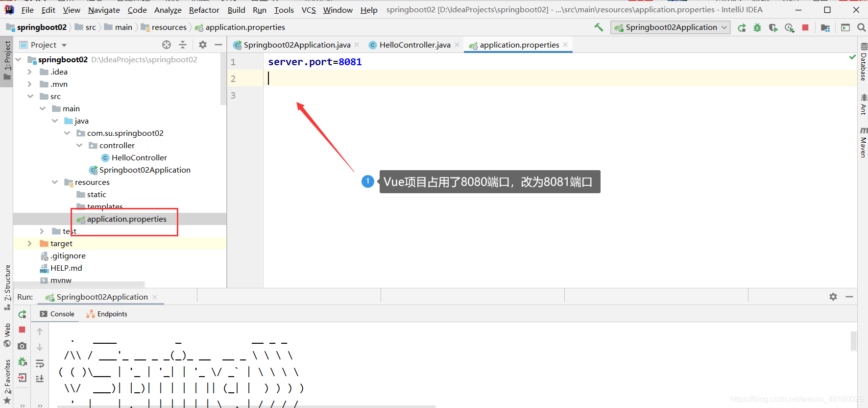
Task: Expand the .idea folder
Action: tap(29, 72)
